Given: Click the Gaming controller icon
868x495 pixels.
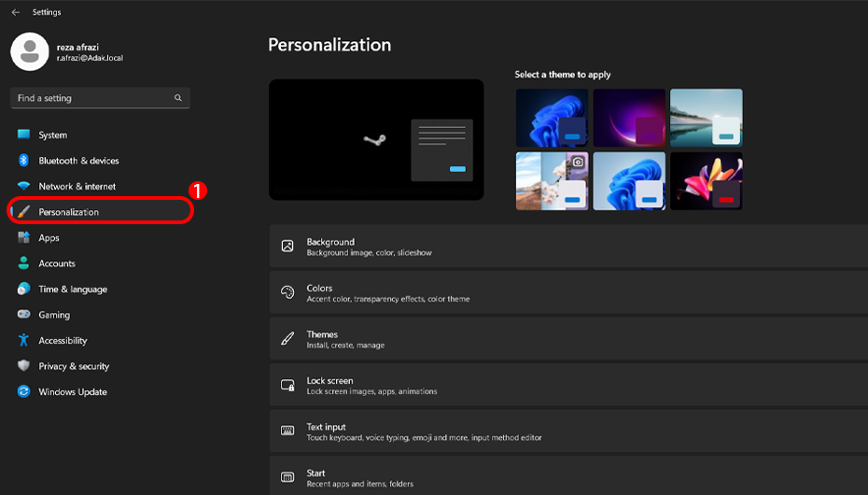Looking at the screenshot, I should 23,315.
